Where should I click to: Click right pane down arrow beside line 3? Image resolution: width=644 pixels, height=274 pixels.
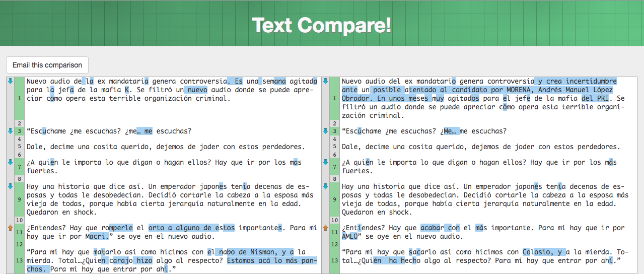point(325,131)
